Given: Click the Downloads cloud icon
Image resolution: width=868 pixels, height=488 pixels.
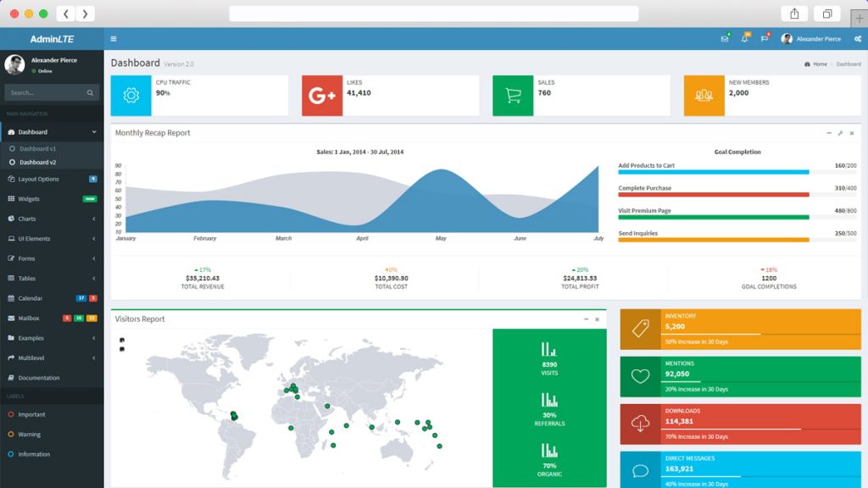Looking at the screenshot, I should [641, 424].
